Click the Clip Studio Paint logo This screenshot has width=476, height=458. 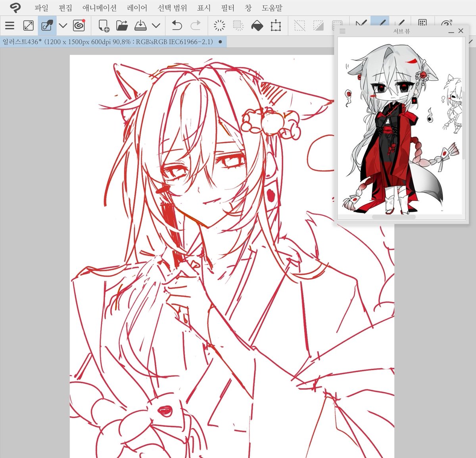tap(15, 8)
